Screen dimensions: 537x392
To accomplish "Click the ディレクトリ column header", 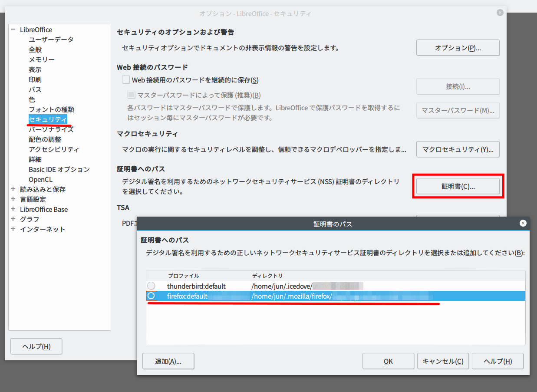I will [x=267, y=276].
